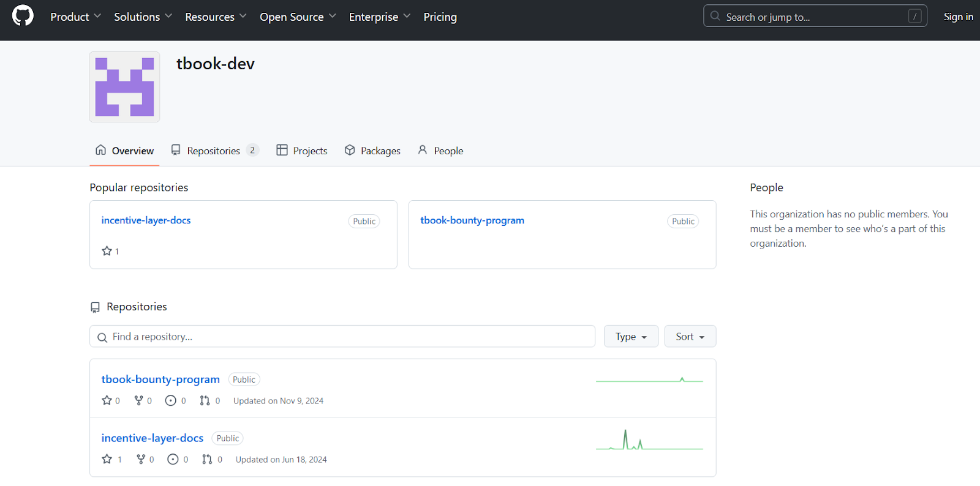Screen dimensions: 980x486
Task: Focus the Find a repository search field
Action: coord(342,336)
